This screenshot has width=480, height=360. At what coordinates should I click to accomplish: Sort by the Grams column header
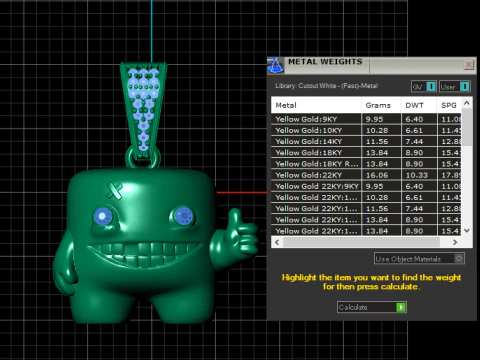click(x=381, y=105)
